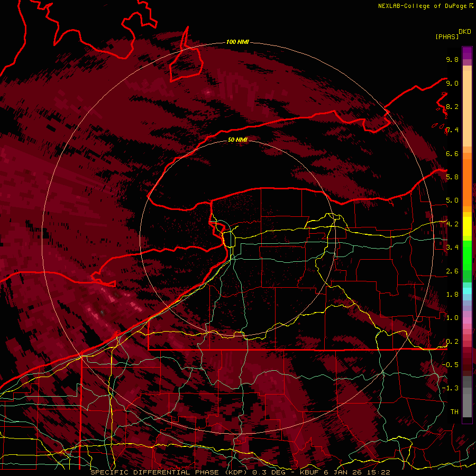Click the pink segment of the color bar
Image resolution: width=476 pixels, height=476 pixels.
467,321
